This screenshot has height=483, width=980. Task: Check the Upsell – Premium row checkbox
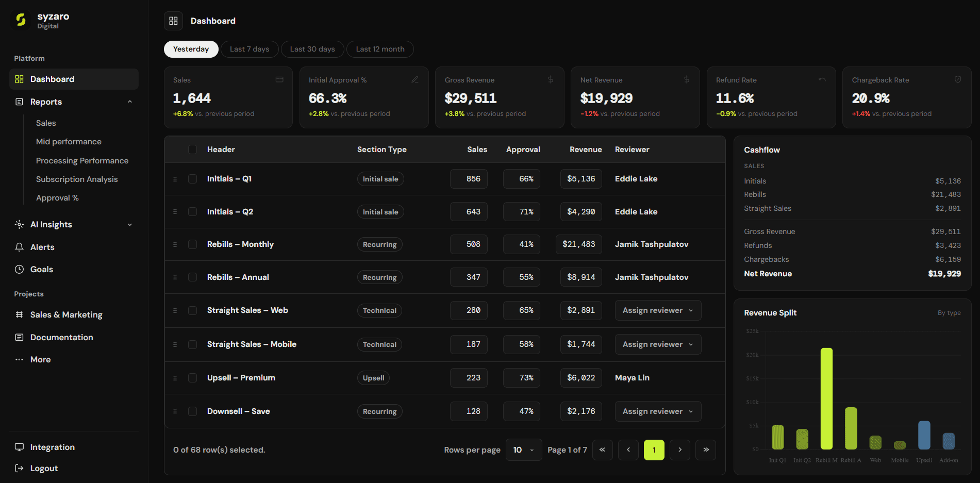tap(192, 378)
